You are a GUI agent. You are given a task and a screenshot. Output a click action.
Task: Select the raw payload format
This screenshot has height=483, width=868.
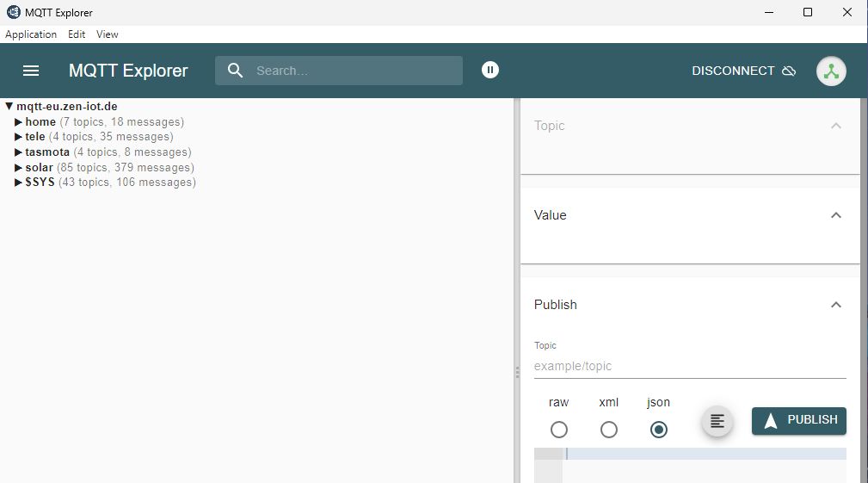click(x=559, y=429)
